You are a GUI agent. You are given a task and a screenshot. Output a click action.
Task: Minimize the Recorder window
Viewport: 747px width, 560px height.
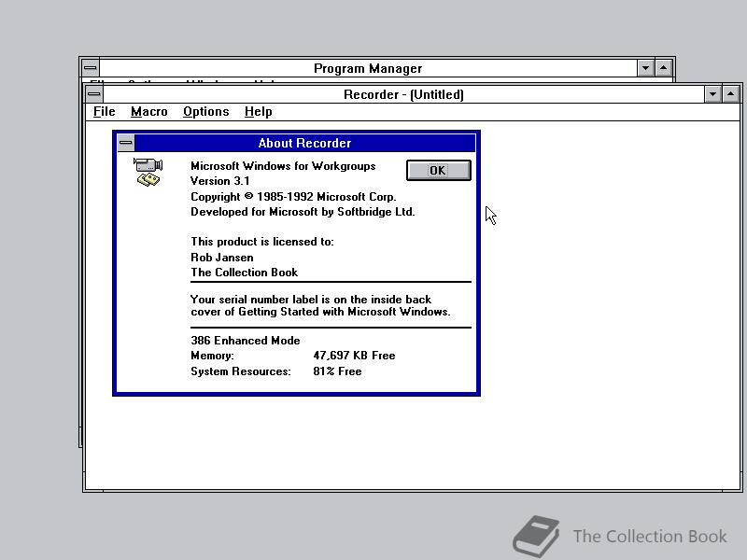click(x=712, y=94)
